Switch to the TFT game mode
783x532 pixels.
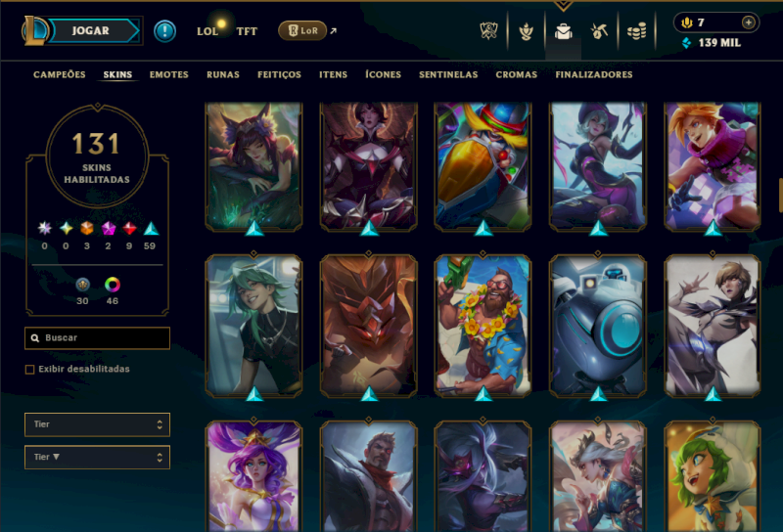tap(247, 31)
